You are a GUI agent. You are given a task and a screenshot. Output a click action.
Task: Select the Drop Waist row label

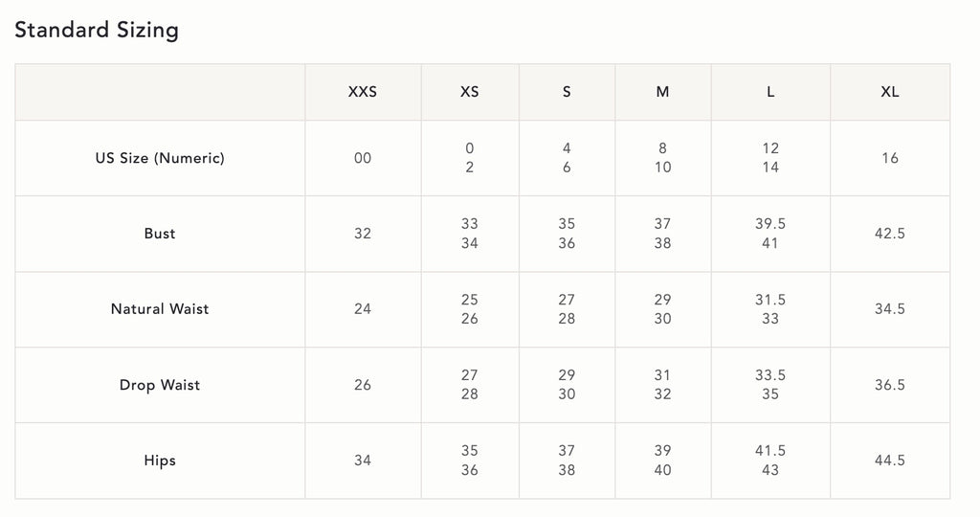160,385
